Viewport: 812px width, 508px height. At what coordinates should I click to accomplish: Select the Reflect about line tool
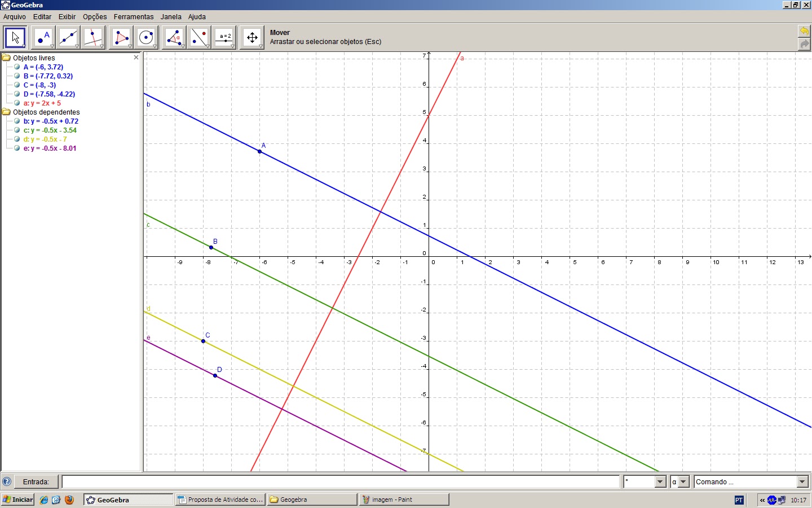[x=199, y=38]
